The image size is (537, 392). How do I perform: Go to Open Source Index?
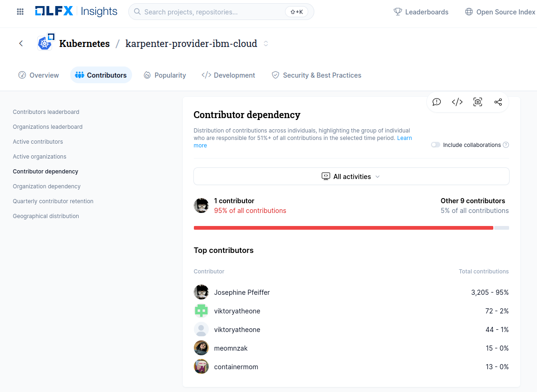pyautogui.click(x=500, y=12)
